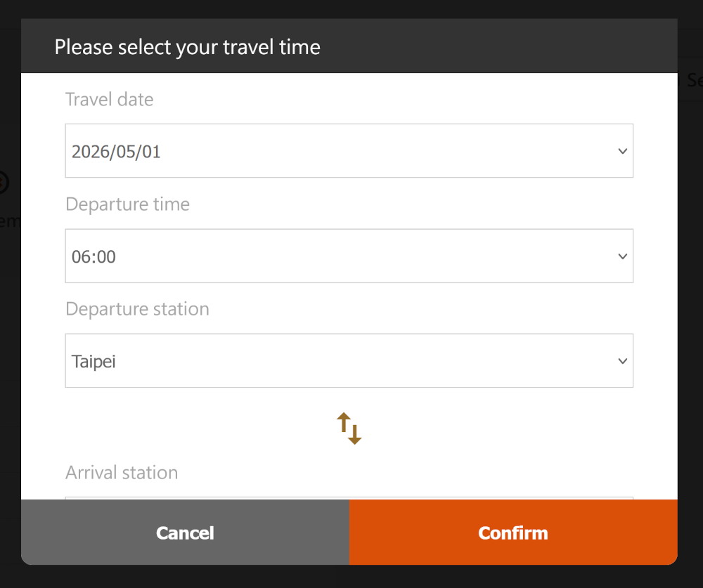This screenshot has width=703, height=588.
Task: Click the Taipei station text
Action: (x=93, y=362)
